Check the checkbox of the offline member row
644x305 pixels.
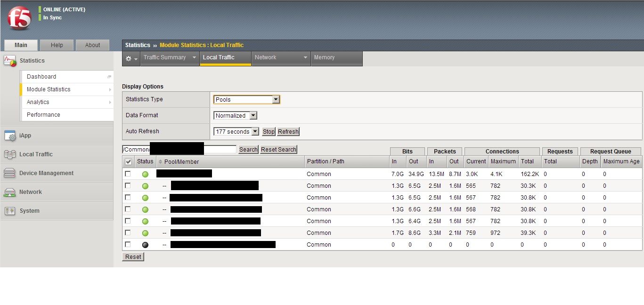128,245
